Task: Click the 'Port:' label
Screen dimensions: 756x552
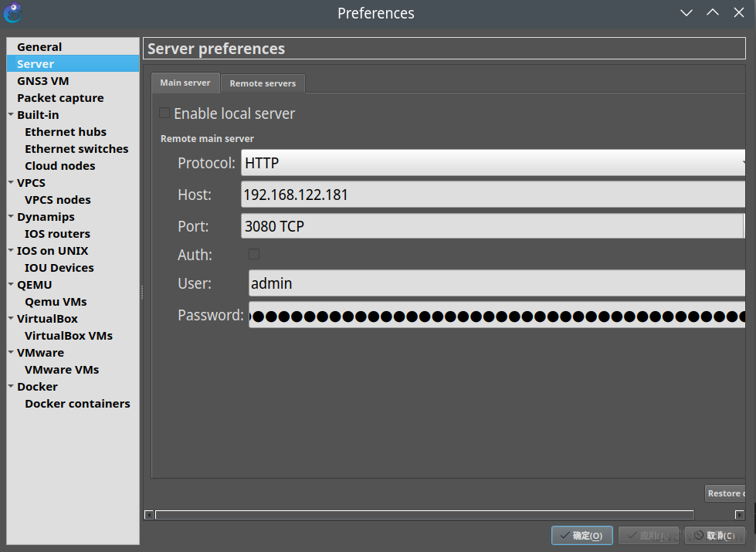Action: tap(193, 226)
